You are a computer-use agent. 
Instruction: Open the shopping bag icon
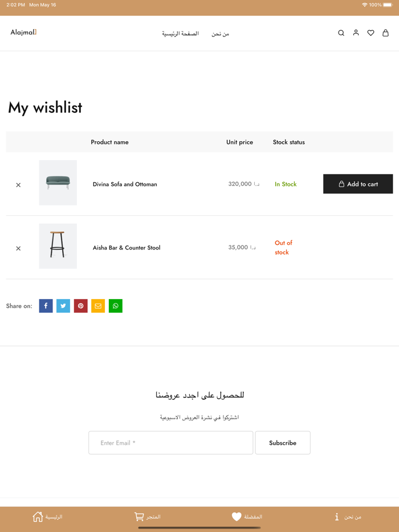point(385,33)
